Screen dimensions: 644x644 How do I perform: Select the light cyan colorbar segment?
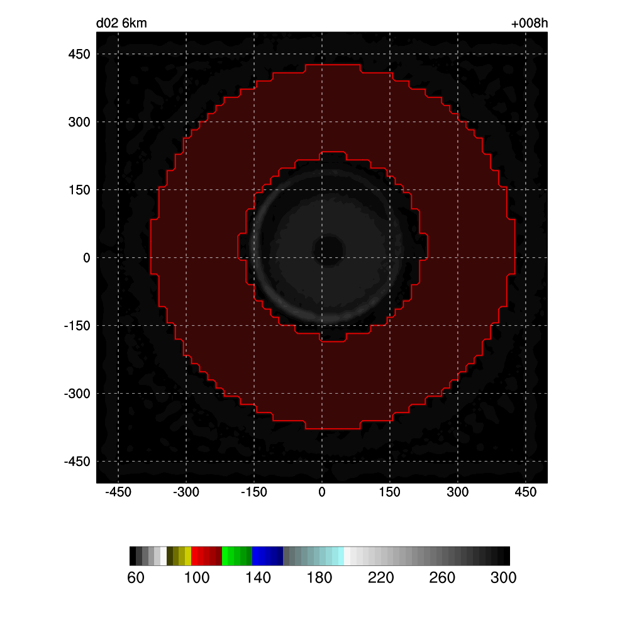pos(340,556)
